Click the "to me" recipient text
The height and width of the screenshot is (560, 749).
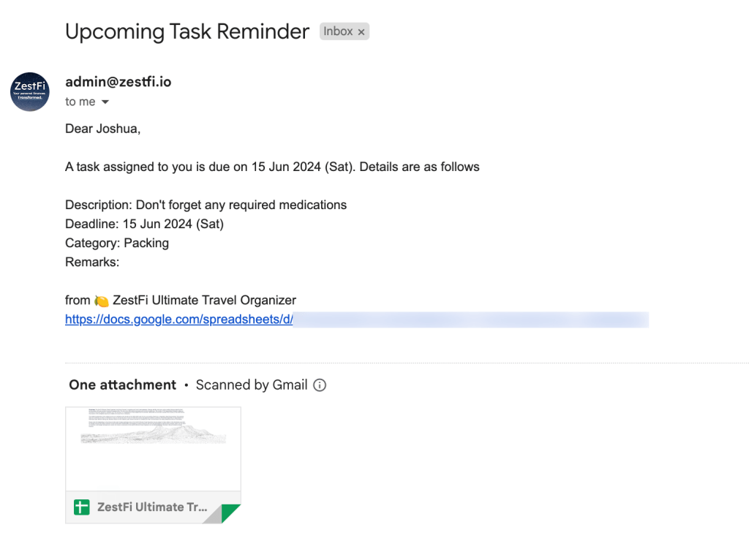pyautogui.click(x=80, y=102)
